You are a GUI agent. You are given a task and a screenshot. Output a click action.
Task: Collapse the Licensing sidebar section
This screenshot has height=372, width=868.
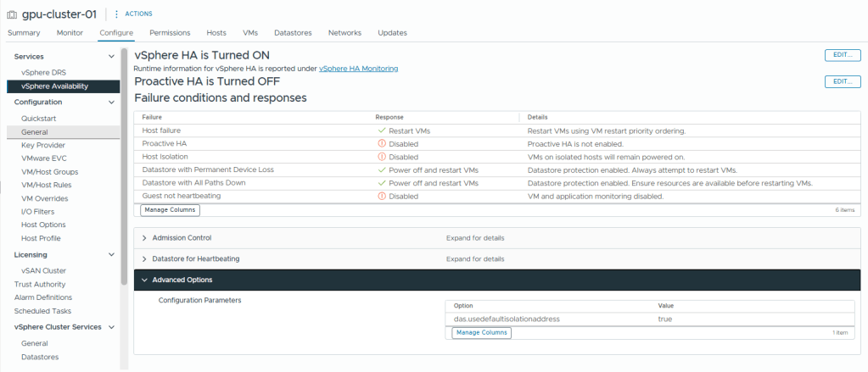click(x=111, y=254)
